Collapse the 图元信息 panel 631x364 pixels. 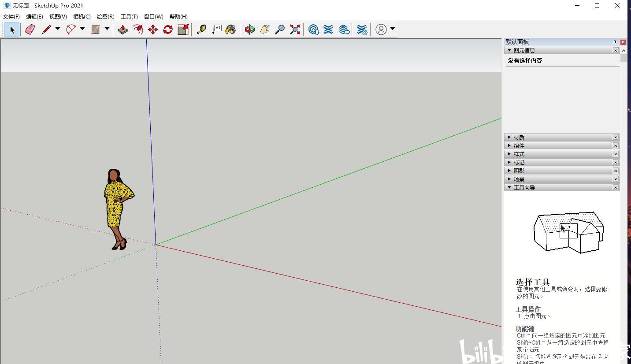[x=509, y=50]
